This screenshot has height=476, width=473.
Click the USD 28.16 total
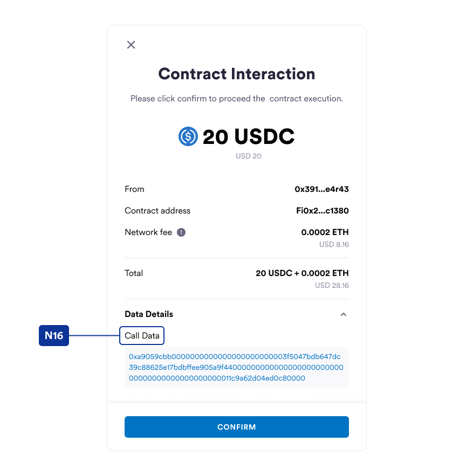tap(332, 286)
